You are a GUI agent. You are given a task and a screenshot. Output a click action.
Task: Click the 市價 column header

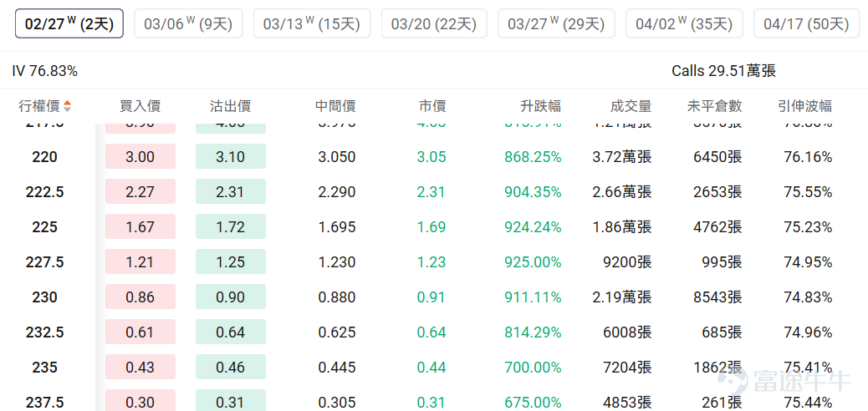[x=432, y=105]
